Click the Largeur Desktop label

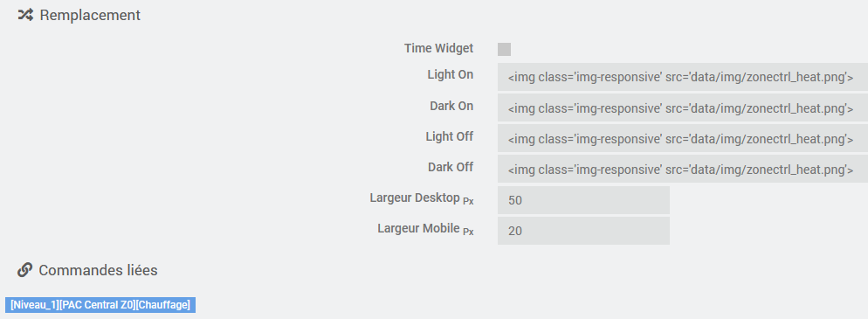[415, 198]
